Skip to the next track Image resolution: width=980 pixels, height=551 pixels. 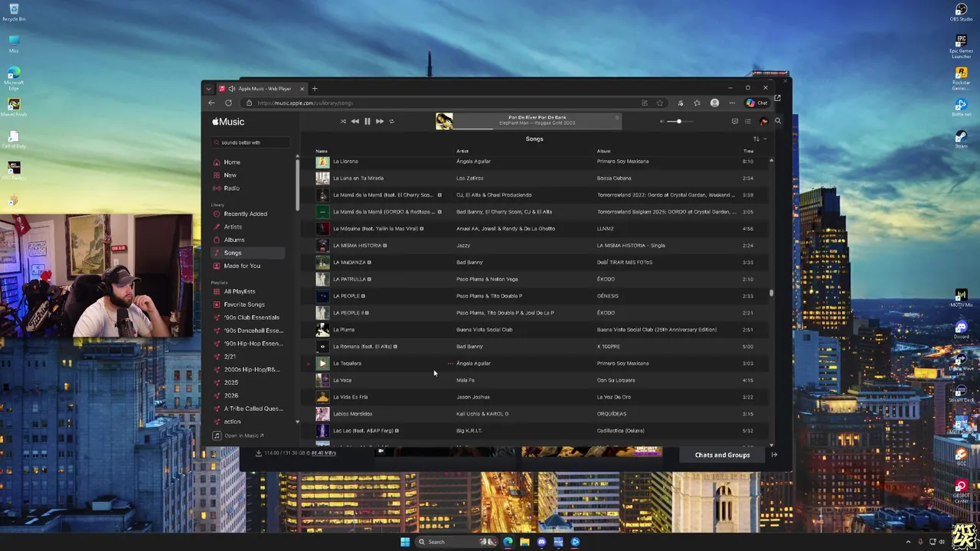pyautogui.click(x=379, y=121)
